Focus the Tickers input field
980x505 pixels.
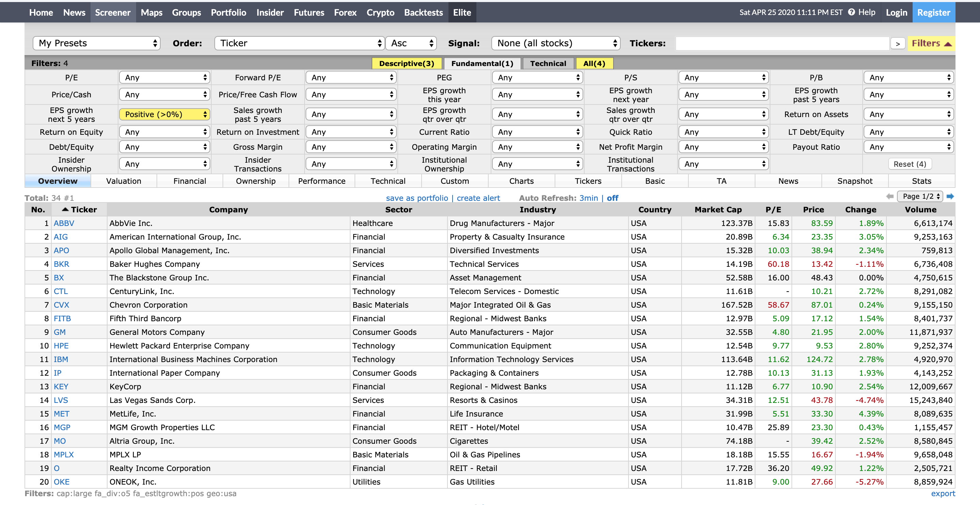click(x=782, y=43)
